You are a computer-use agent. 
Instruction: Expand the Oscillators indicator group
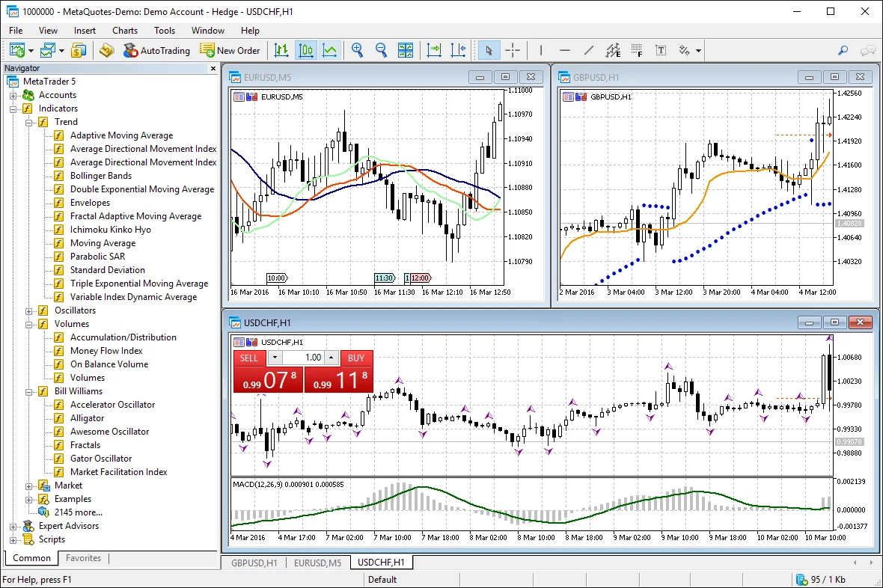(30, 310)
